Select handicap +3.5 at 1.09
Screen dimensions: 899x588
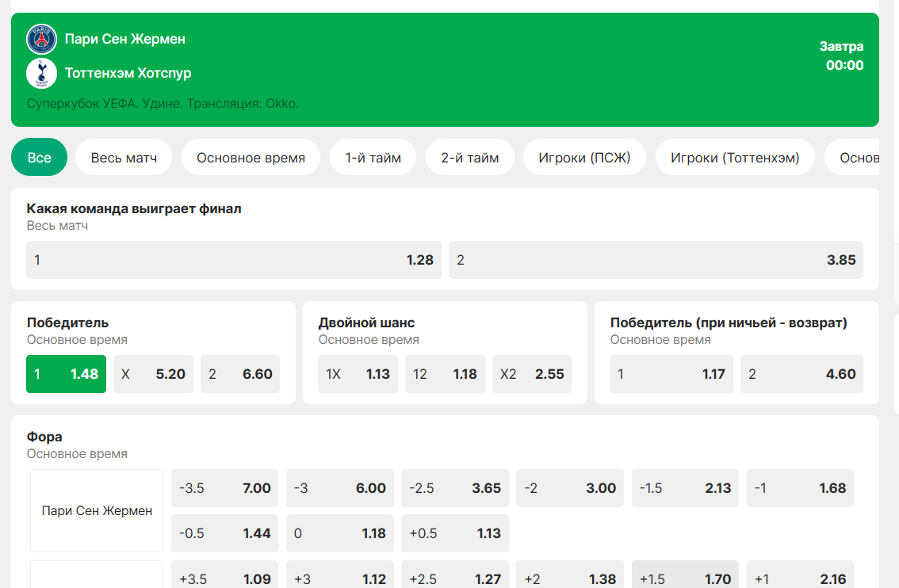click(x=225, y=575)
